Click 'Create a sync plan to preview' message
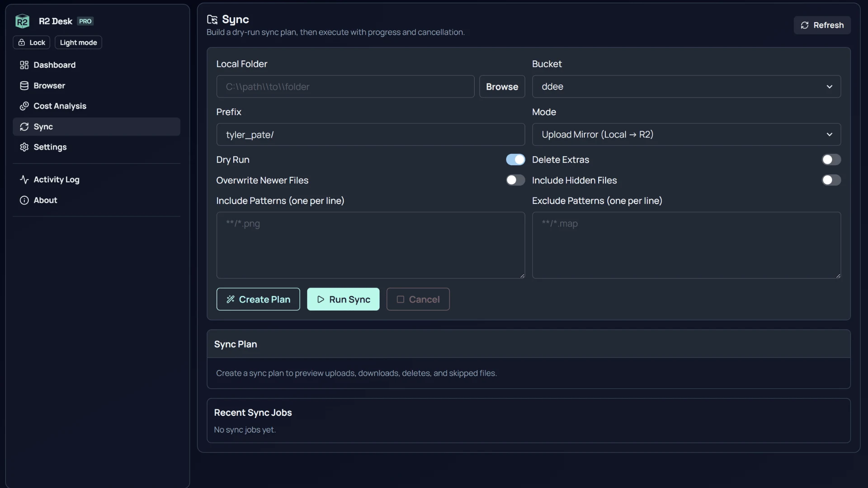868x488 pixels. click(356, 373)
